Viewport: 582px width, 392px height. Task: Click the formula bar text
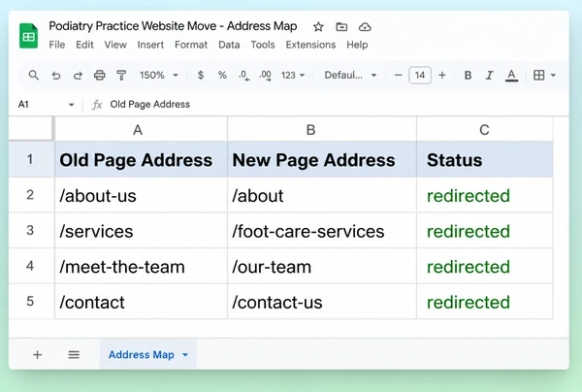tap(150, 105)
